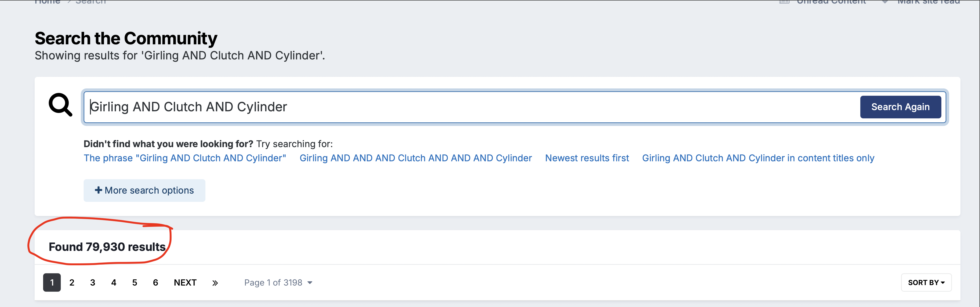Click the double-arrow last page icon

point(215,283)
